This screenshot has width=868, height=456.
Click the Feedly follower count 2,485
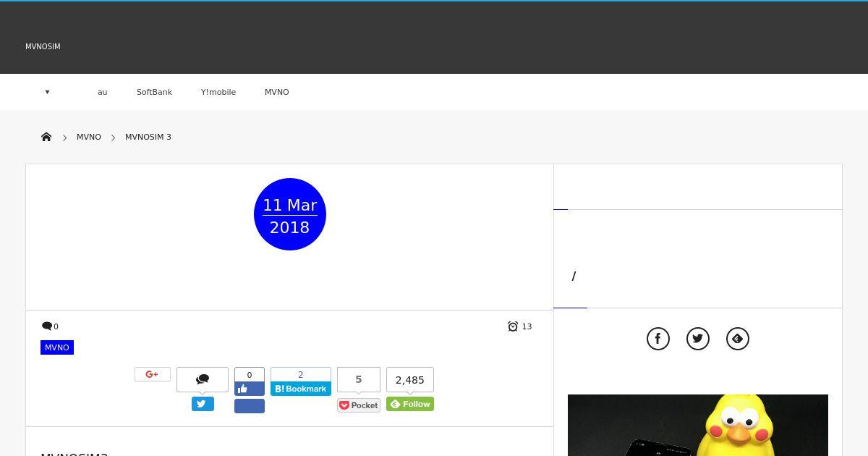(410, 379)
